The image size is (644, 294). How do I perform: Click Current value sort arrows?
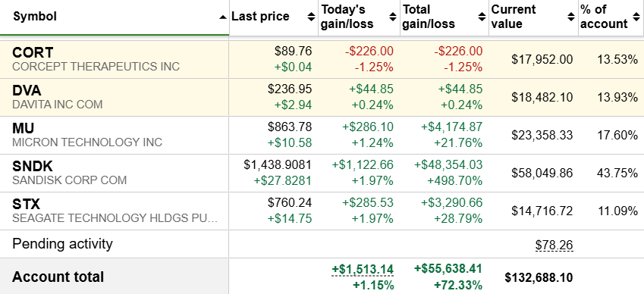point(571,17)
